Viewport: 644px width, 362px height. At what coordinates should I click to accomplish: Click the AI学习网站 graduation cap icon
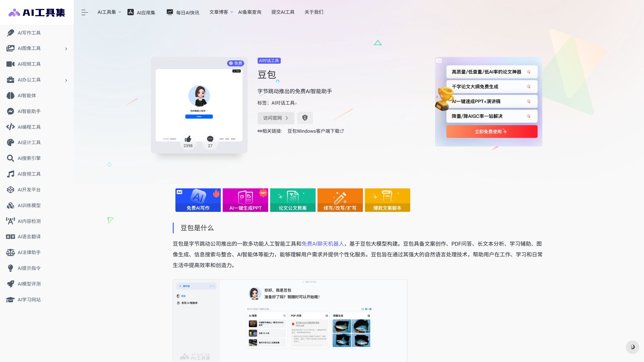(10, 300)
